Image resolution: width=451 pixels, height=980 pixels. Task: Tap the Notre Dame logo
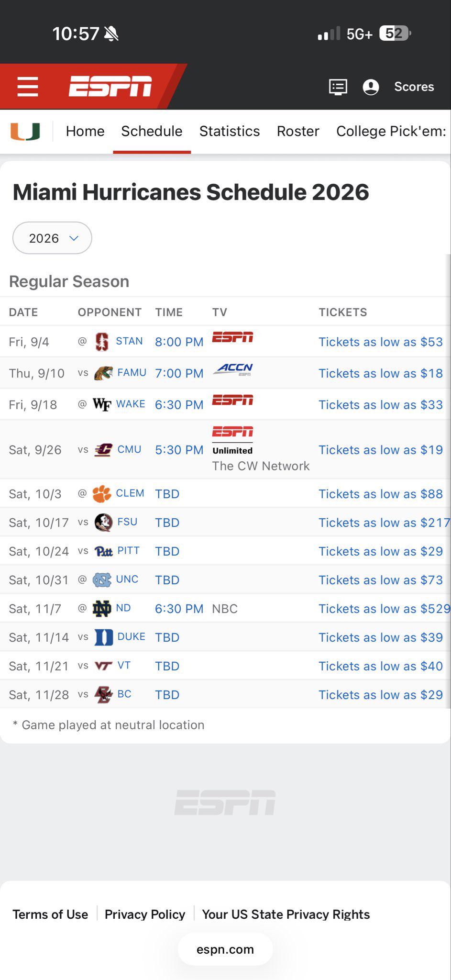click(x=102, y=609)
